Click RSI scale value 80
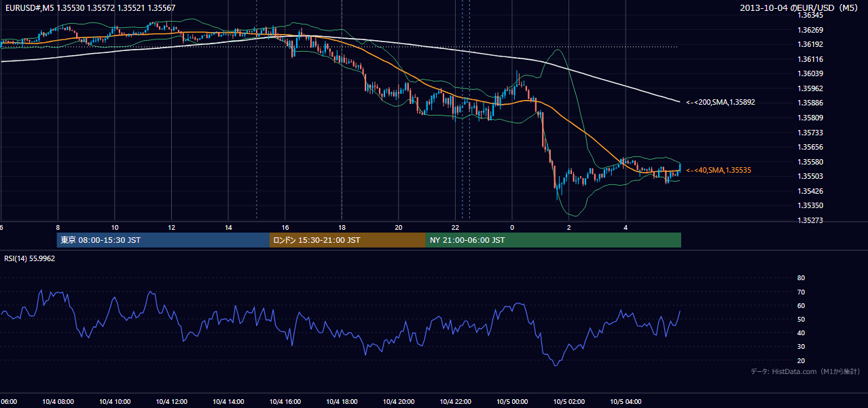Image resolution: width=868 pixels, height=408 pixels. point(801,278)
